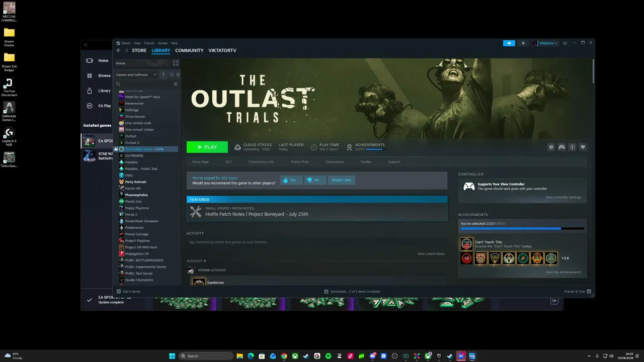Switch Steam to Big Picture mode
The height and width of the screenshot is (362, 644).
(565, 43)
